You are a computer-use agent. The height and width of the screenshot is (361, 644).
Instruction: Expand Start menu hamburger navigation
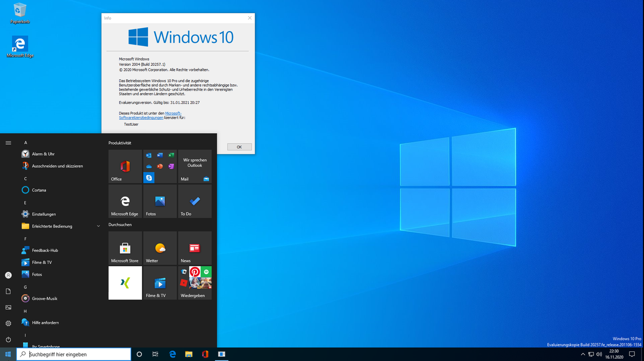pos(8,143)
